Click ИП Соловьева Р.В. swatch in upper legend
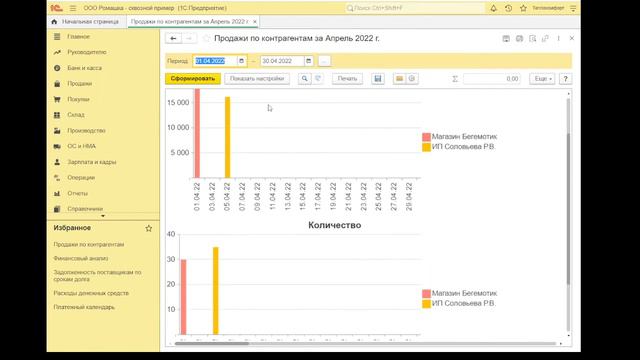This screenshot has width=640, height=360. coord(426,147)
